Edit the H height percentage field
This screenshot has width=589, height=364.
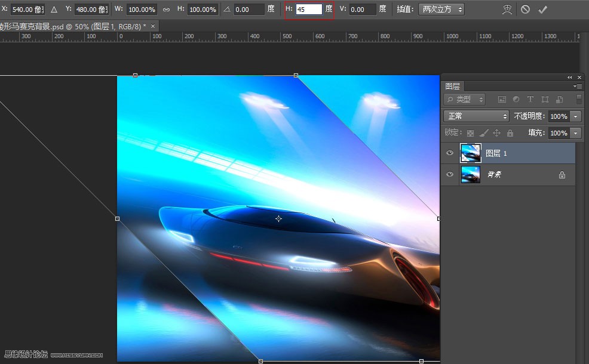click(x=203, y=10)
